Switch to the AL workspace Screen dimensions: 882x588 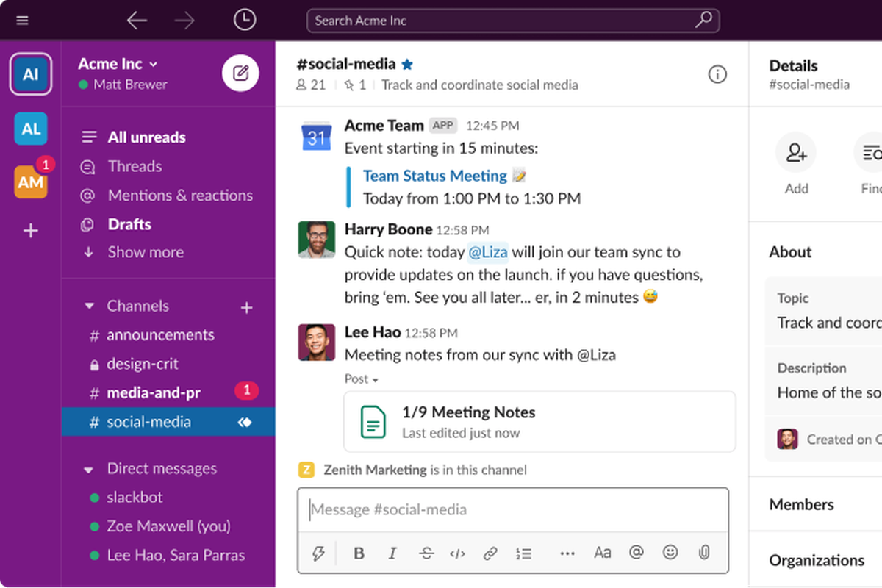tap(31, 129)
